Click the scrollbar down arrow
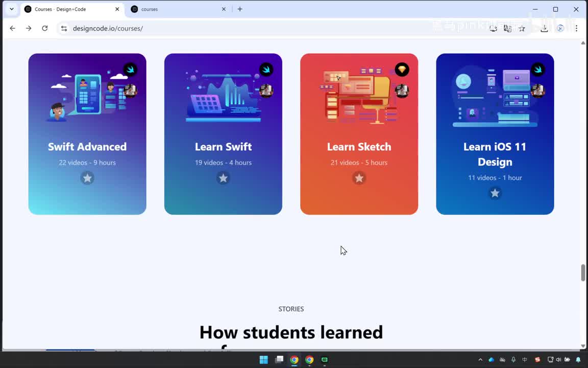The image size is (588, 368). [x=583, y=346]
